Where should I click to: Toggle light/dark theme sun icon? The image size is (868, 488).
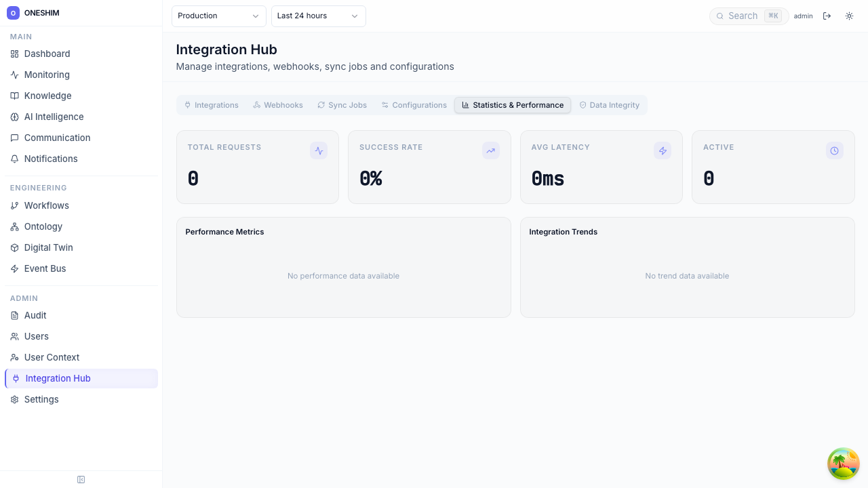(849, 16)
